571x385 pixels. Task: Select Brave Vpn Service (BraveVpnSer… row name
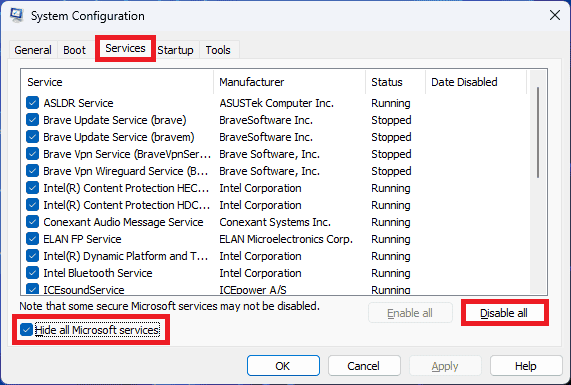click(127, 154)
